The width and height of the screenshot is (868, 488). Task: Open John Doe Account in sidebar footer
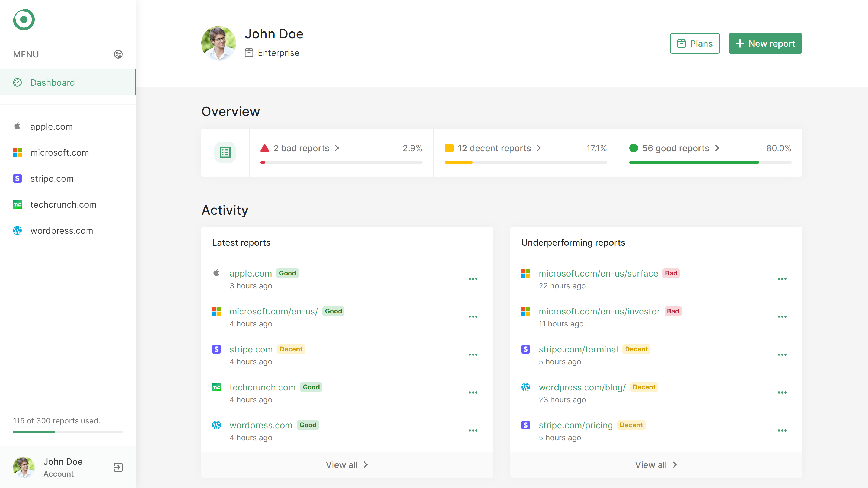[x=63, y=467]
